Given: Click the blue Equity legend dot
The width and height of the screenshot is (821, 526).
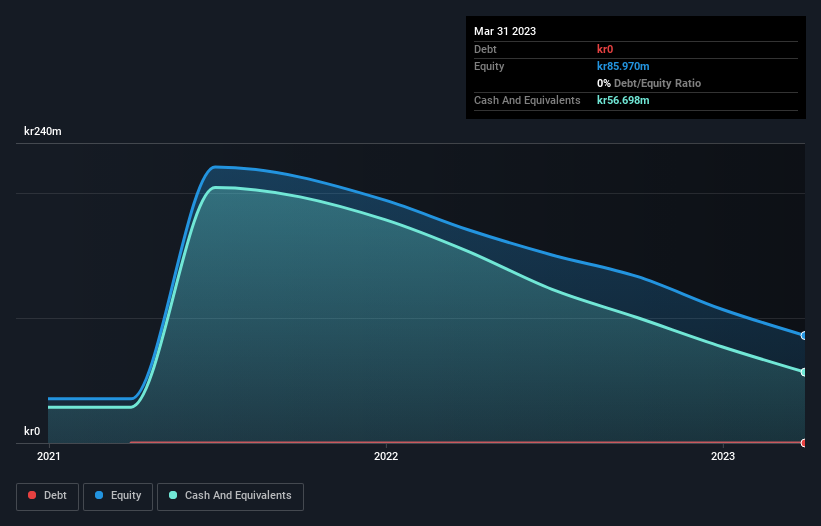Looking at the screenshot, I should 99,495.
